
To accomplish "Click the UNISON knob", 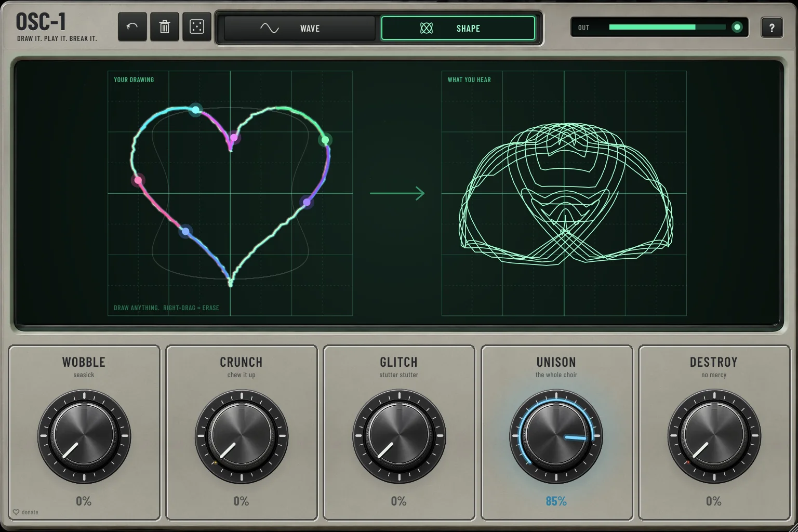I will click(x=556, y=436).
